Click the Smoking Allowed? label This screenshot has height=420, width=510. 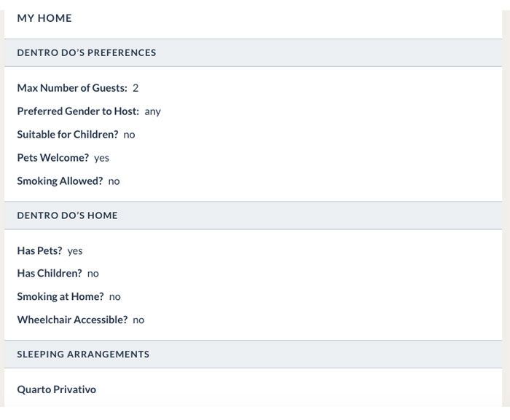click(x=60, y=181)
